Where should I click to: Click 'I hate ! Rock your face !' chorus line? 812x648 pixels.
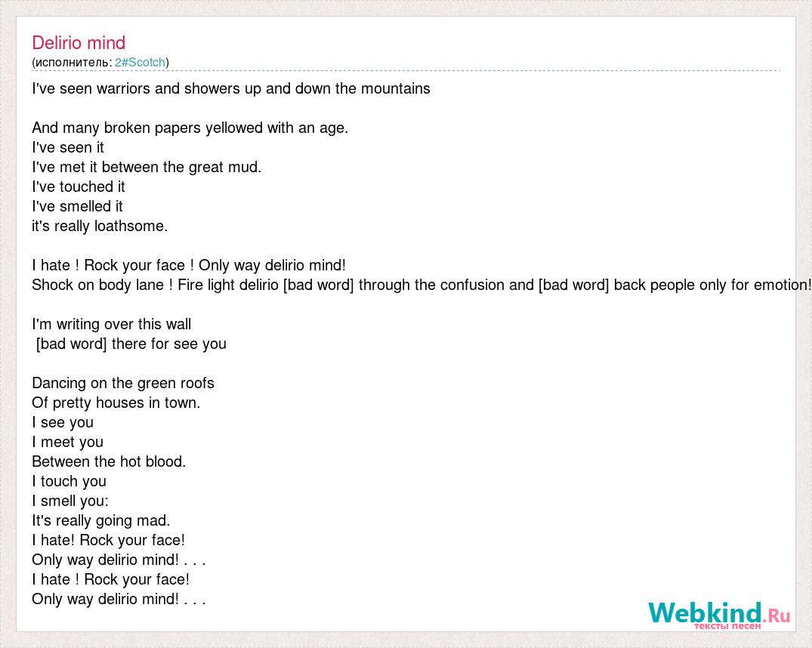(189, 265)
